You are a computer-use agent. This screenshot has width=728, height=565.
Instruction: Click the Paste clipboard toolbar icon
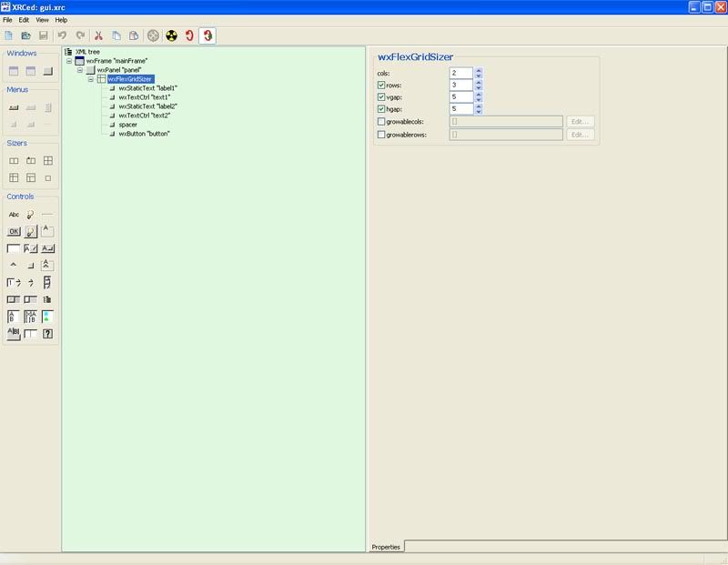click(133, 35)
